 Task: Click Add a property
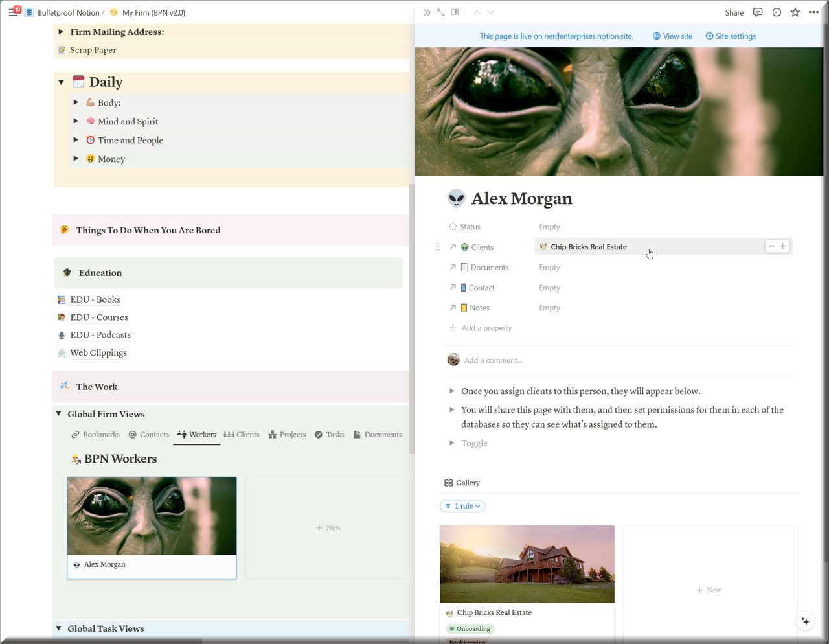point(481,328)
